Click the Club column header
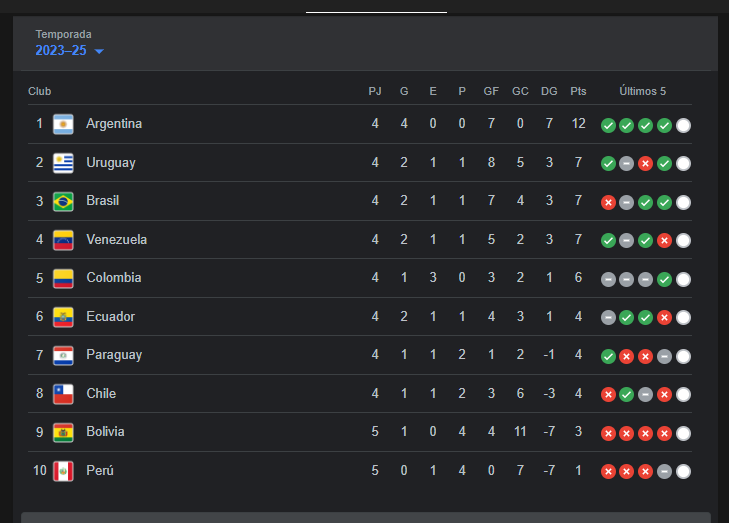Image resolution: width=729 pixels, height=523 pixels. [40, 91]
